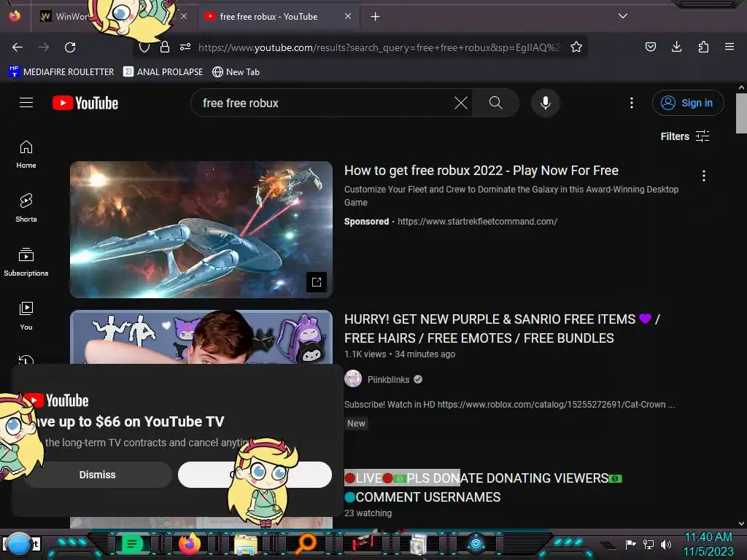Open the Sanrio free items video thumbnail
This screenshot has width=747, height=560.
pos(201,337)
